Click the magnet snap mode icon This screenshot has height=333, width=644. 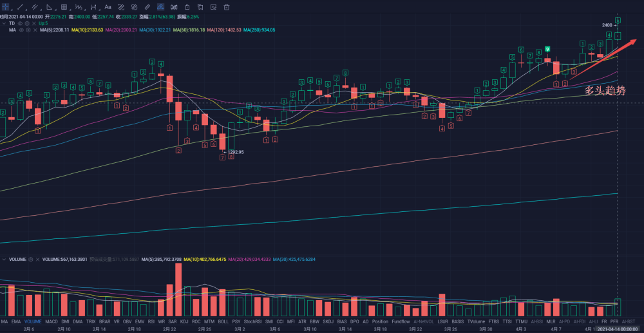174,7
